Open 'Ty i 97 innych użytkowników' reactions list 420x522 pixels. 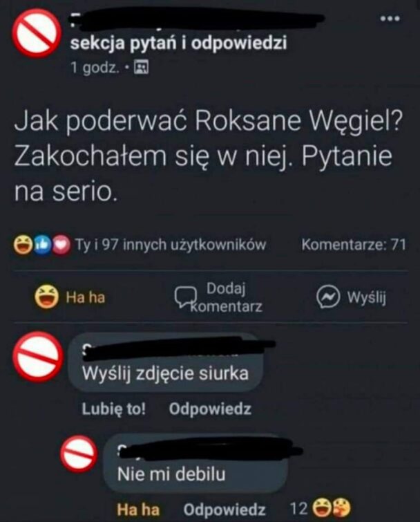(171, 245)
